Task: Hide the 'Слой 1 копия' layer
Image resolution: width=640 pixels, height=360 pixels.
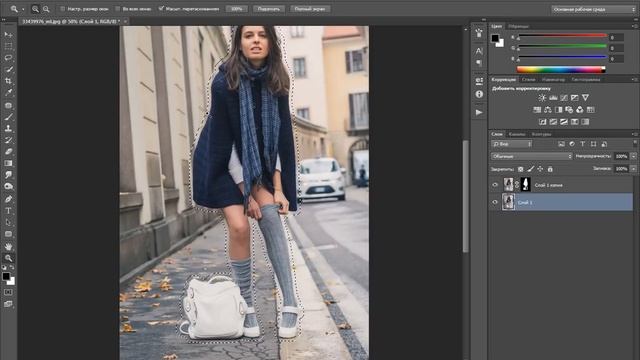Action: [x=495, y=185]
